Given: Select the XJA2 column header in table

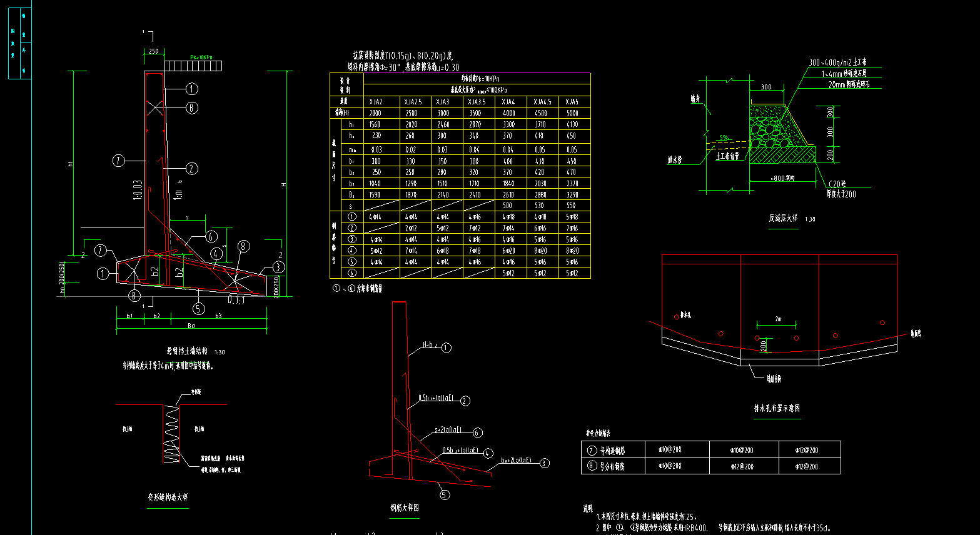Looking at the screenshot, I should tap(375, 102).
